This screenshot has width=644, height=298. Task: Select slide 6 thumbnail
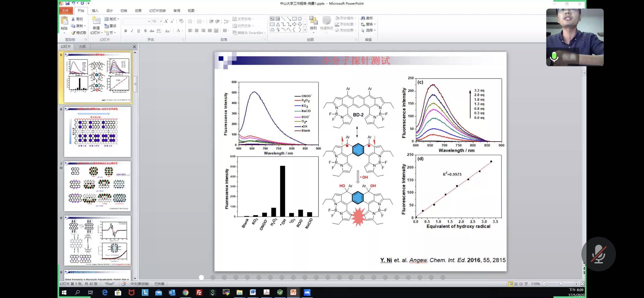(97, 132)
